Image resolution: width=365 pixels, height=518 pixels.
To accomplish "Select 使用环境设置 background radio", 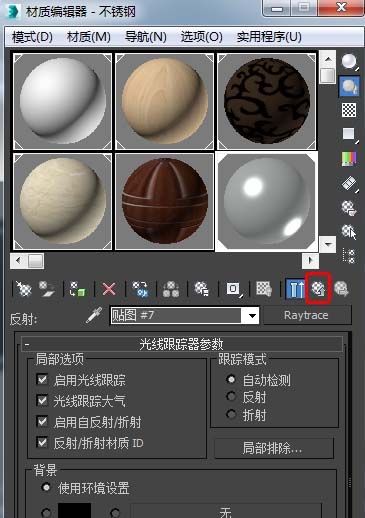I will coord(46,488).
